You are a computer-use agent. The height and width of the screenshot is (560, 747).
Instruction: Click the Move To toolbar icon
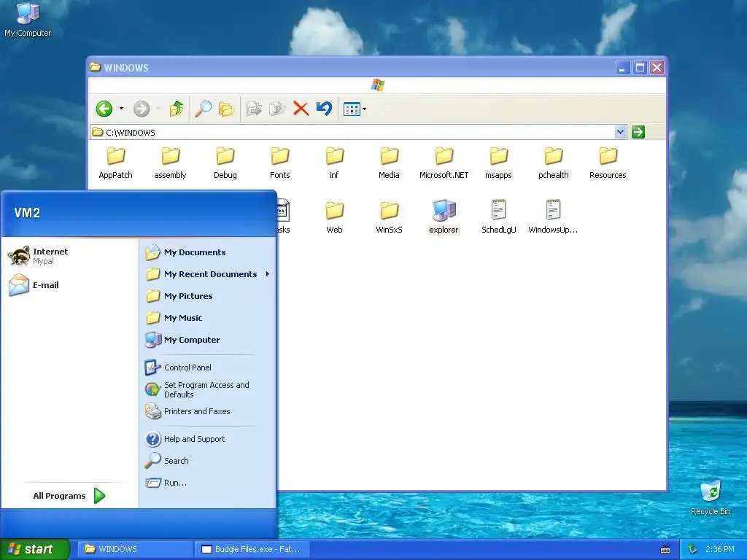click(254, 109)
